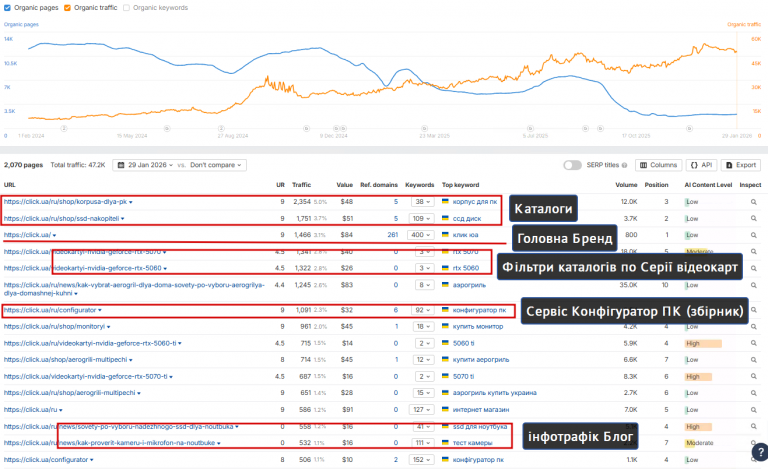This screenshot has height=469, width=768.
Task: Click the Moderate AI content bar for тест камеры
Action: coord(699,443)
